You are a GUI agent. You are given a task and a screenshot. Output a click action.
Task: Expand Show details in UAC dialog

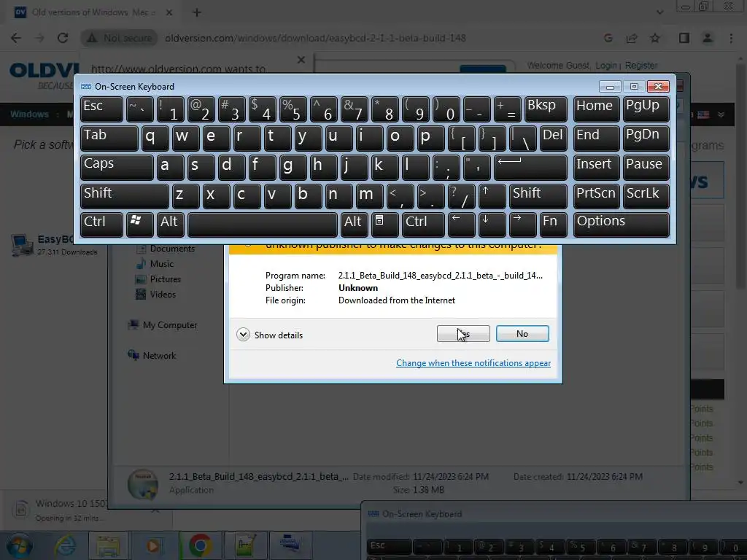270,335
